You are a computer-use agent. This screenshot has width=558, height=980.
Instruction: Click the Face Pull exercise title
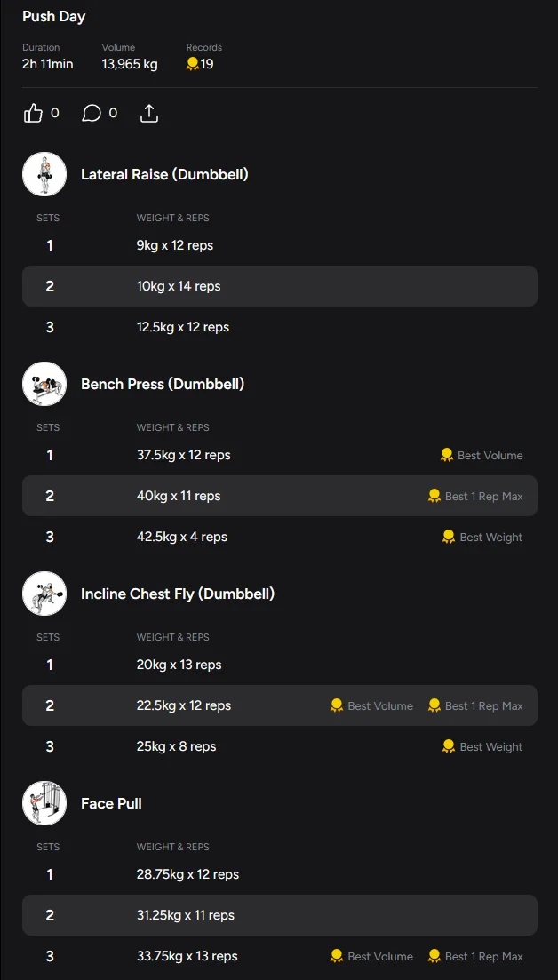(x=111, y=803)
